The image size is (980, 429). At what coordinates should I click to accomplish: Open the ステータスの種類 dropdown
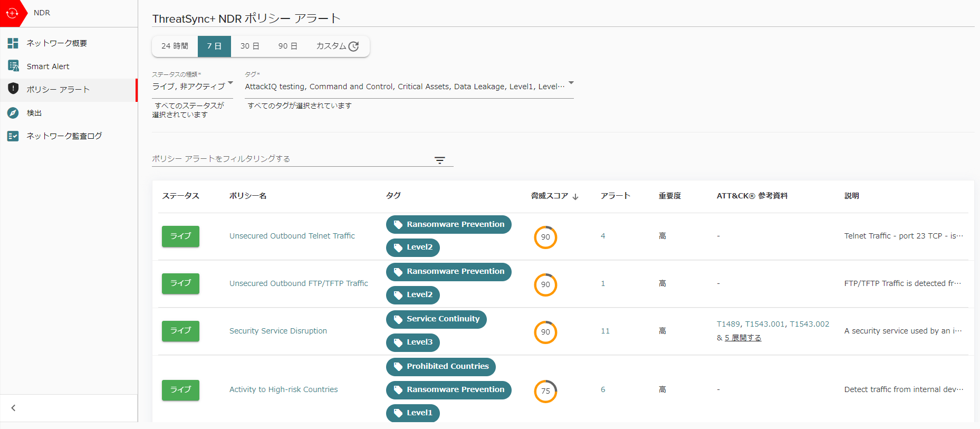point(193,87)
